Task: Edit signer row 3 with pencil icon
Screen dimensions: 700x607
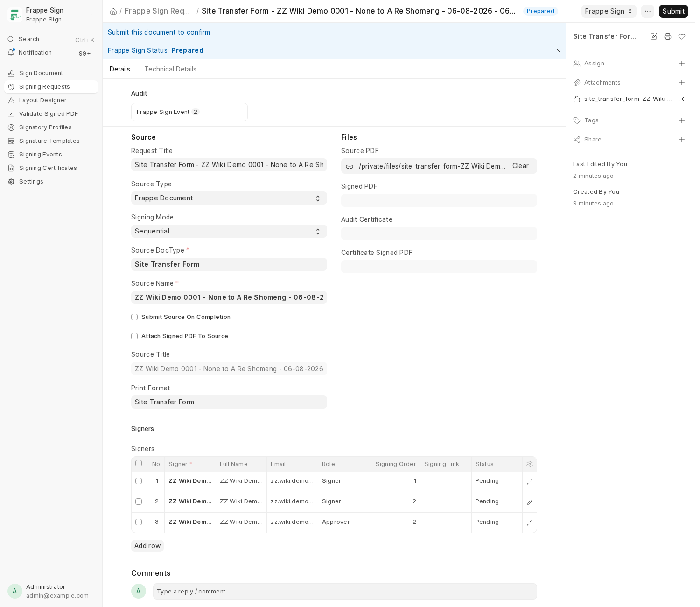Action: pyautogui.click(x=530, y=523)
